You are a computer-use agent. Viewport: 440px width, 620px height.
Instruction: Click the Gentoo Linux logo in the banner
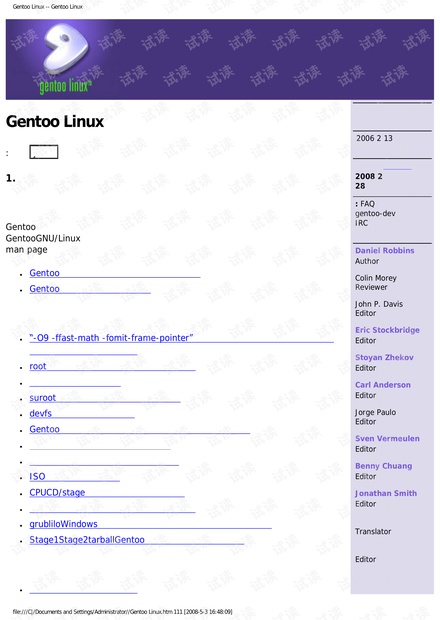pyautogui.click(x=66, y=59)
